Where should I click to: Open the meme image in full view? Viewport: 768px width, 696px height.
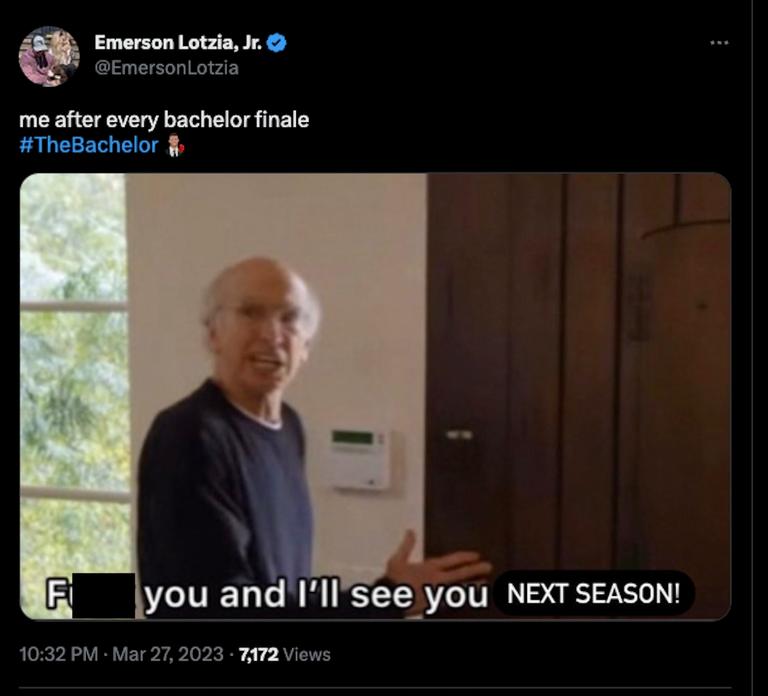pyautogui.click(x=375, y=396)
